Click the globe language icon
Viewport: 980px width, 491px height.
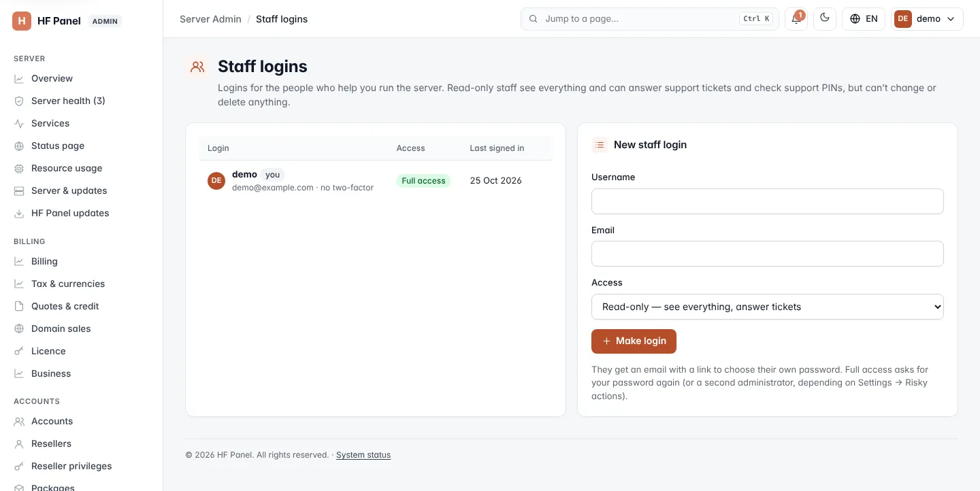pos(855,19)
